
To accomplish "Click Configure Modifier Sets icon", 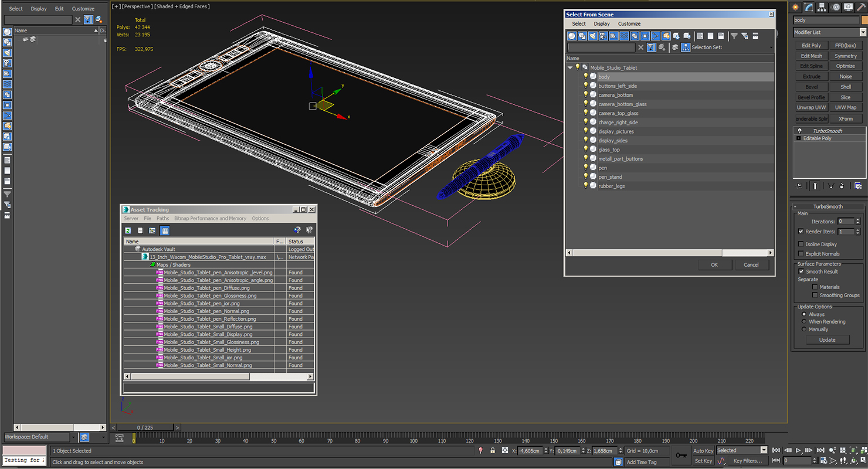I will (x=858, y=186).
